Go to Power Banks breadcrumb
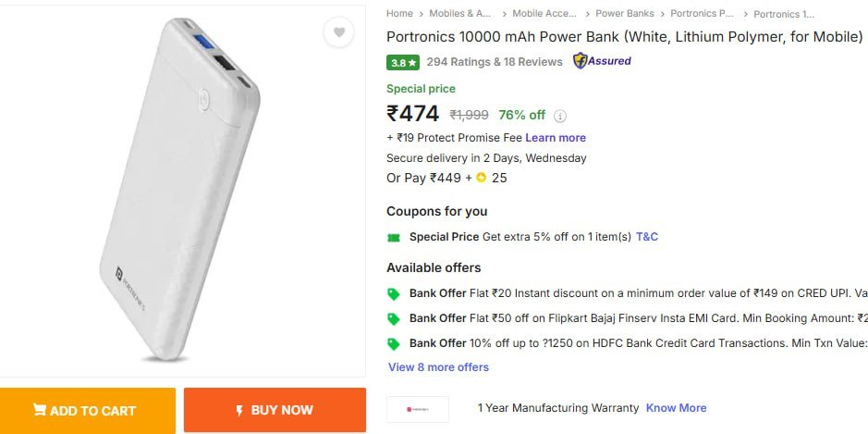The width and height of the screenshot is (868, 434). click(624, 14)
